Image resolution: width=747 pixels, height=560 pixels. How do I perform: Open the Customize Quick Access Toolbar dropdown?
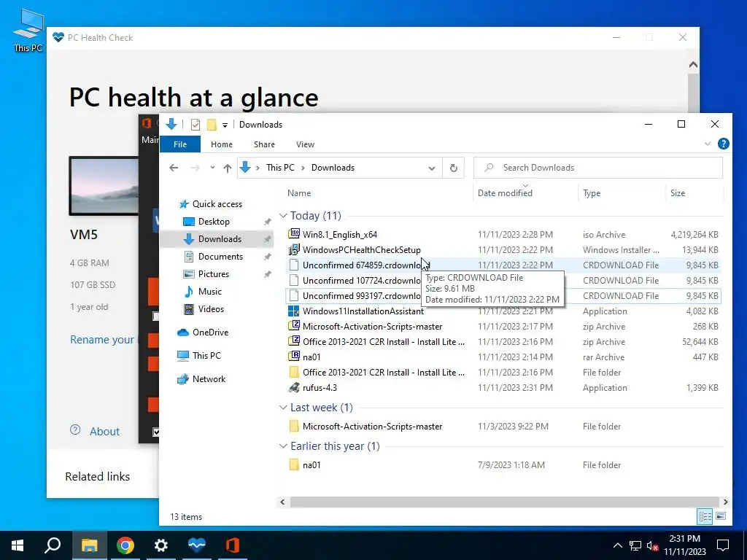click(x=225, y=125)
